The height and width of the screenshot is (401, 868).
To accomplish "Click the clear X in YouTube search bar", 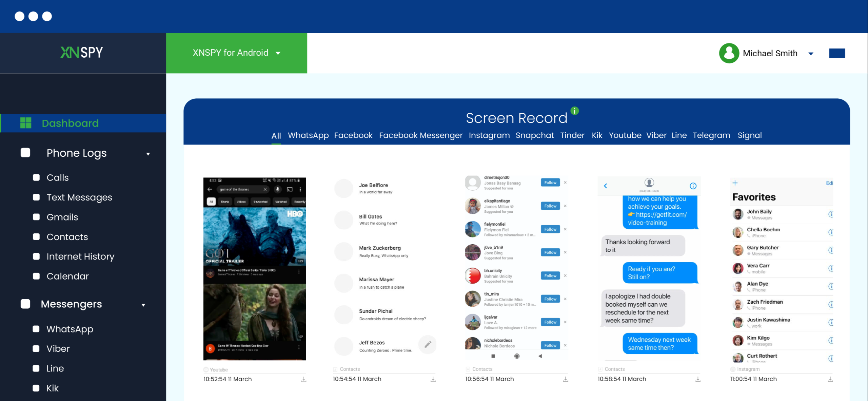I will 265,189.
